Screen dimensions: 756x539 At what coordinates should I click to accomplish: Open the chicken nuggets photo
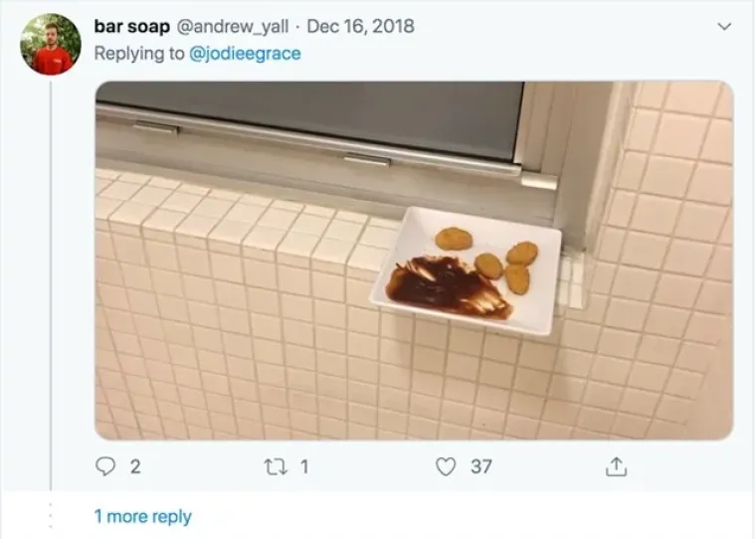click(x=414, y=261)
